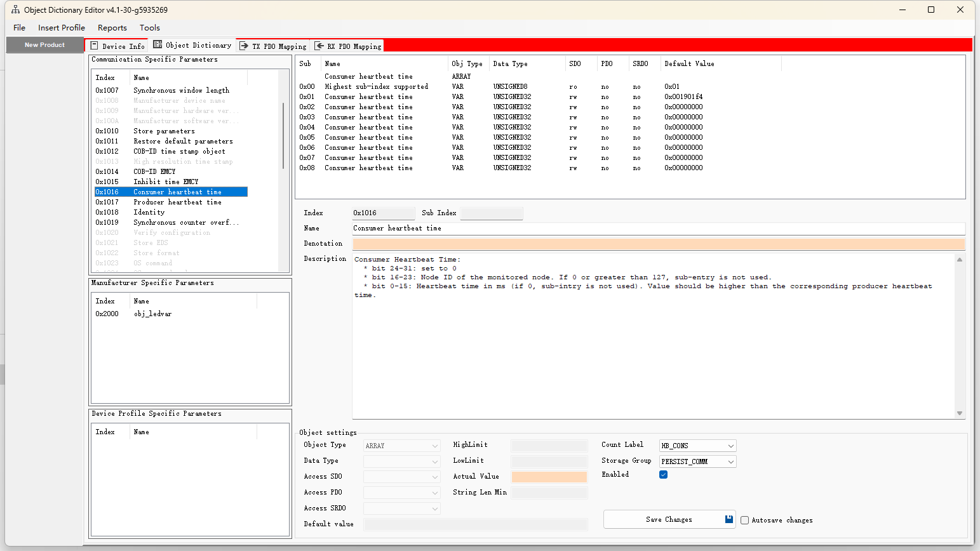Select sub-index 0x02 Consumer heartbeat time row
Viewport: 980px width, 551px height.
[x=540, y=107]
